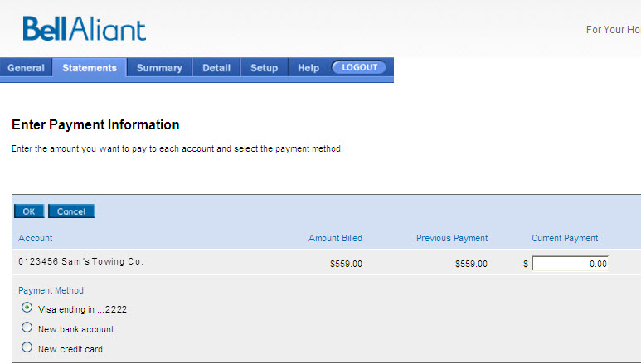Choose the New bank account option
This screenshot has height=364, width=641.
click(27, 328)
